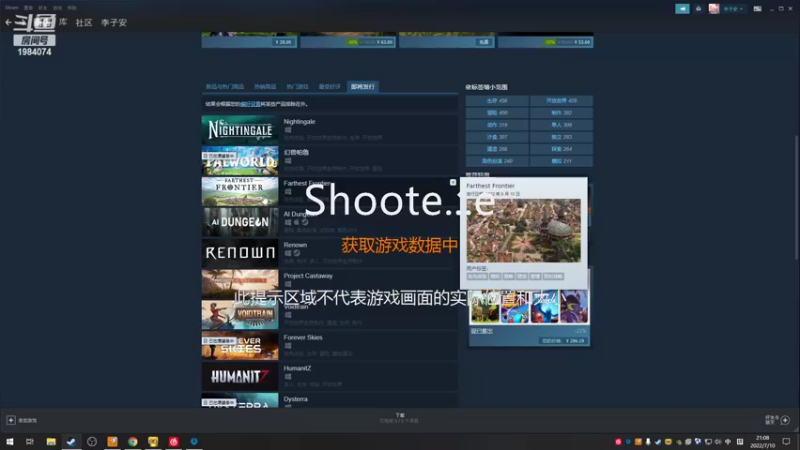Click the Windows platform icon under HumanitZ

[288, 377]
